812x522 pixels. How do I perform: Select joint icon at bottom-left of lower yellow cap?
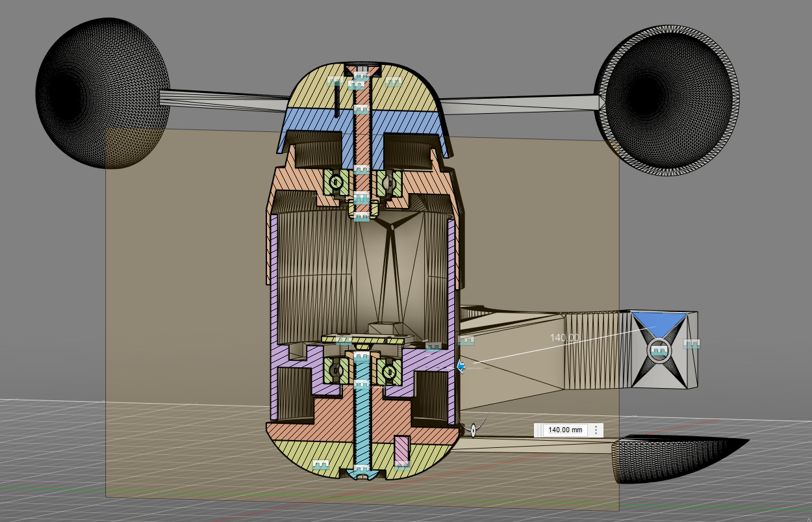[x=320, y=465]
